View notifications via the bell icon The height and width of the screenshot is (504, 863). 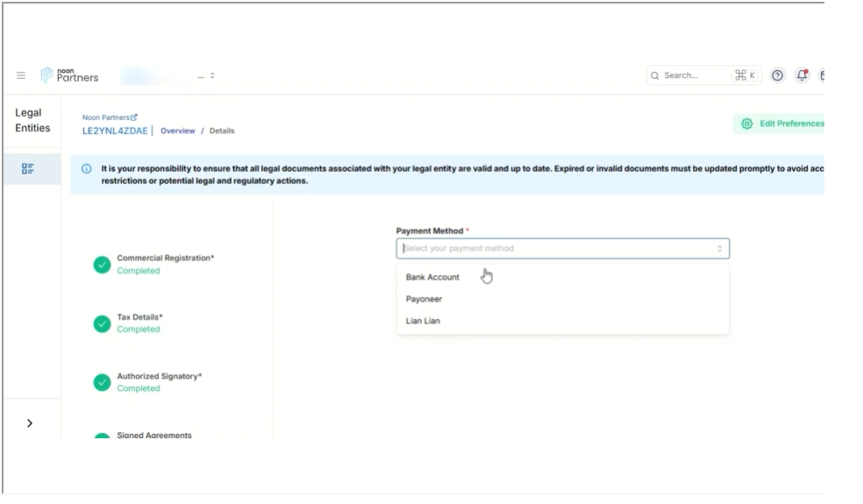point(801,75)
